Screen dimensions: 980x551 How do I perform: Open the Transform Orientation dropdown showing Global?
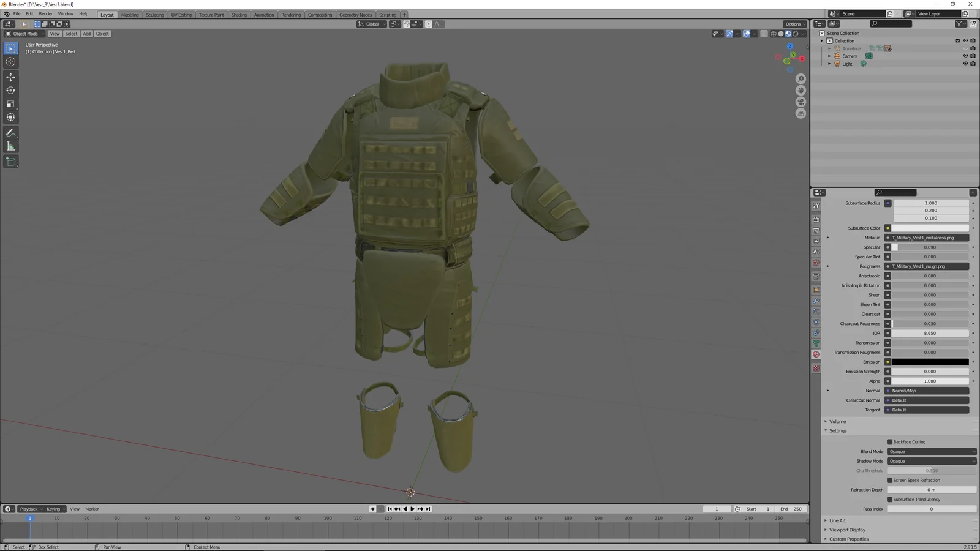click(371, 24)
